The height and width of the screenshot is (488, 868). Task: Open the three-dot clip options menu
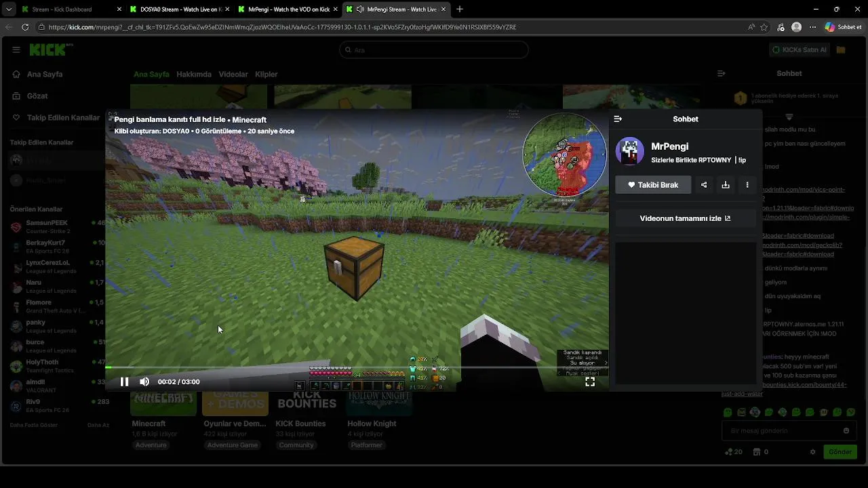pos(747,184)
